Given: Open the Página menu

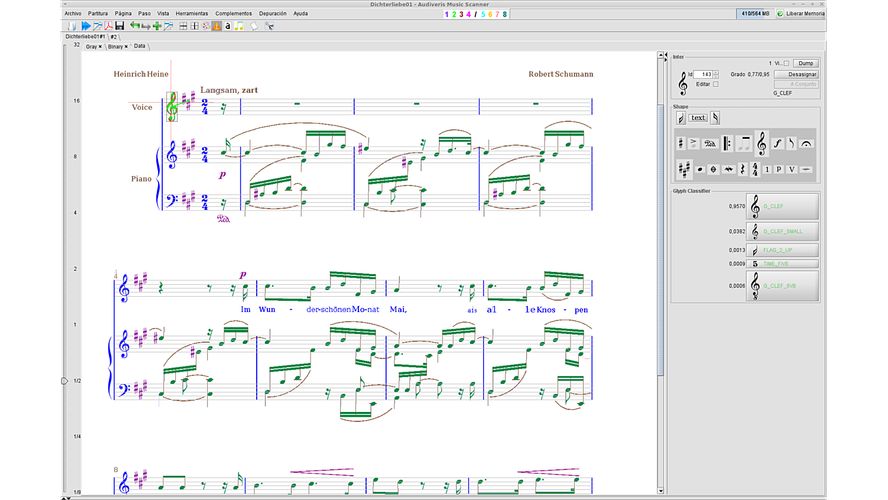Looking at the screenshot, I should click(123, 13).
